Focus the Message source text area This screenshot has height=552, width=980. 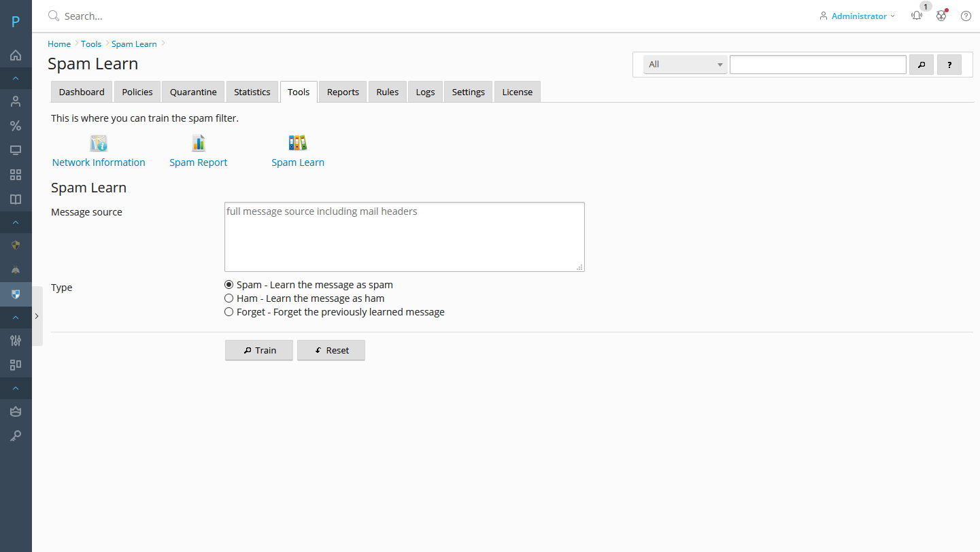tap(405, 237)
